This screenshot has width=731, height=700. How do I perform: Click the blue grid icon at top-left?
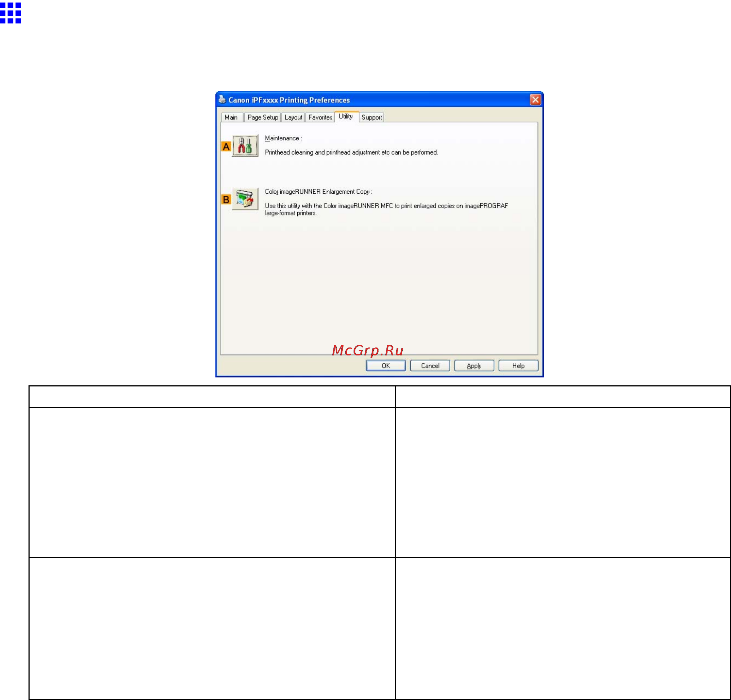tap(10, 13)
